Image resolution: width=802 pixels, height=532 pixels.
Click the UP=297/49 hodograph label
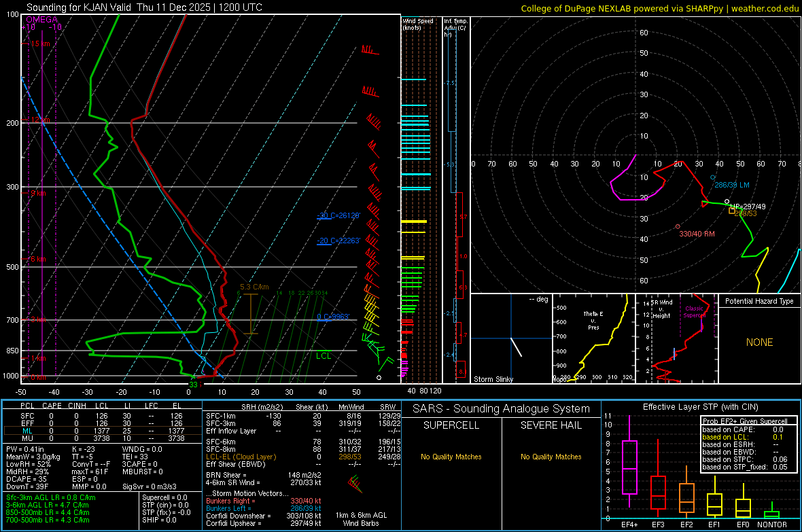[x=748, y=207]
